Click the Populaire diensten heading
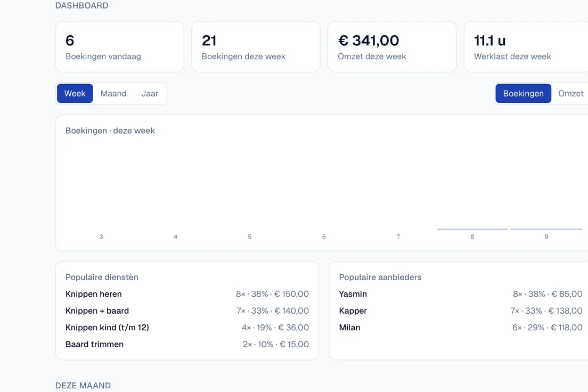Image resolution: width=588 pixels, height=392 pixels. [102, 277]
